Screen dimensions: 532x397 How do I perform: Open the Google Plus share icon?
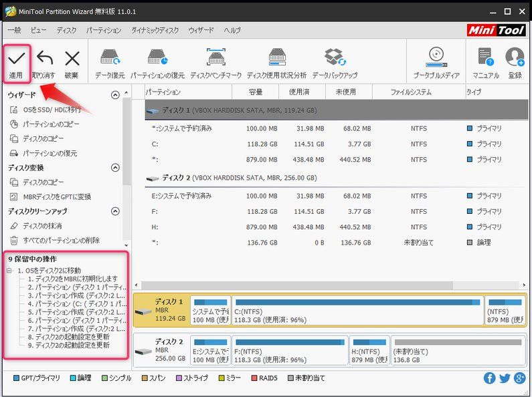tap(520, 378)
